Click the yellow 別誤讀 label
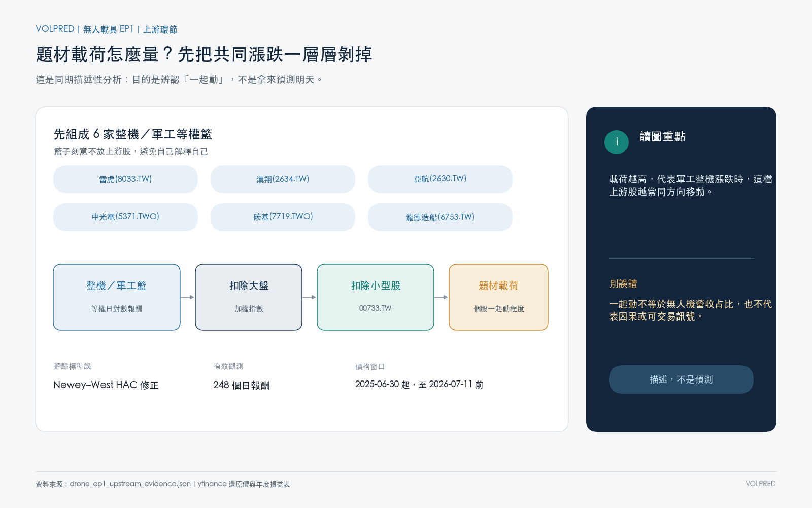 [623, 284]
